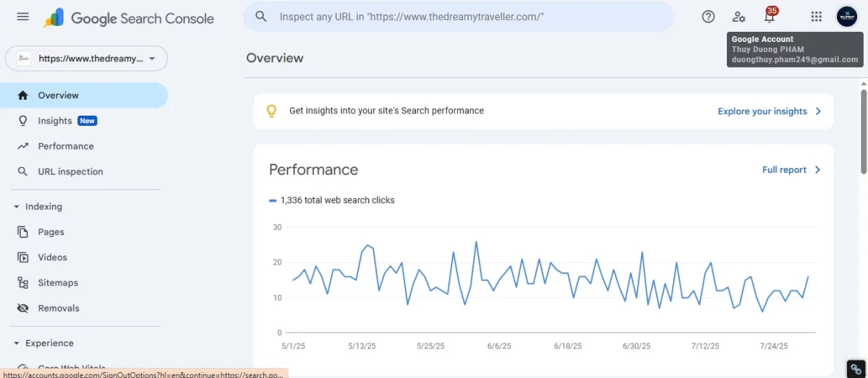Image resolution: width=868 pixels, height=378 pixels.
Task: Click the Insights lightbulb icon
Action: (x=23, y=121)
